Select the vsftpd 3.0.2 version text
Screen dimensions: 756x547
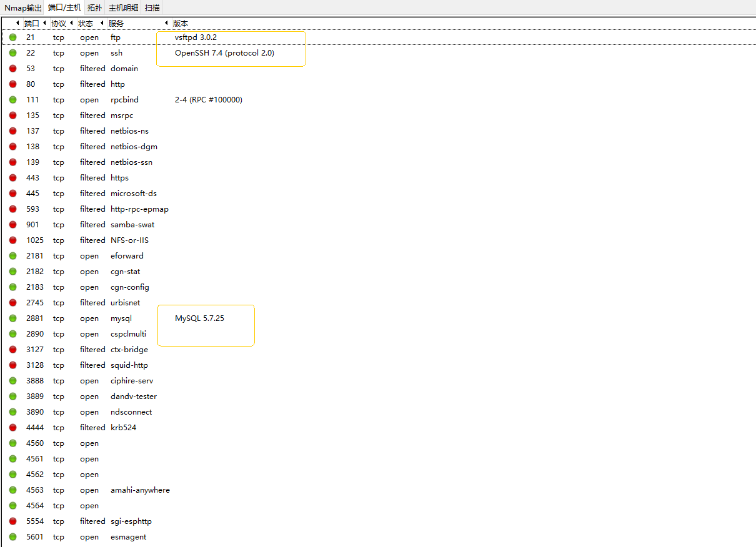click(196, 37)
